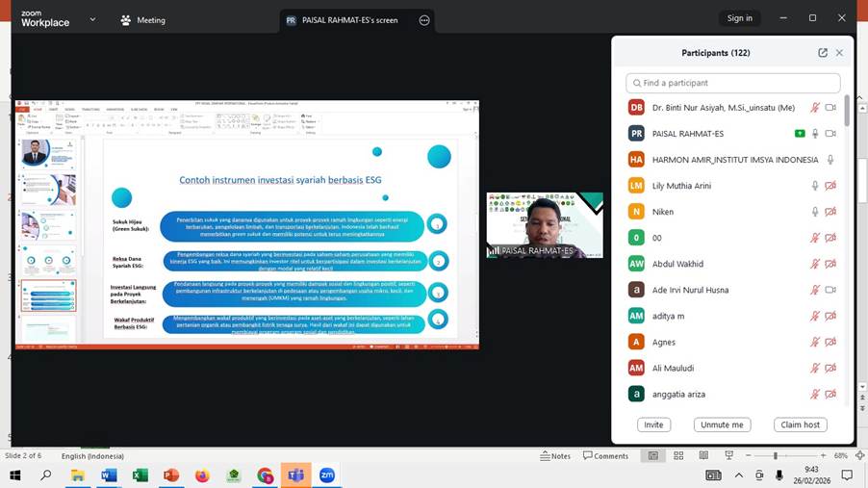Click the Excel icon in taskbar
The height and width of the screenshot is (488, 868).
140,475
